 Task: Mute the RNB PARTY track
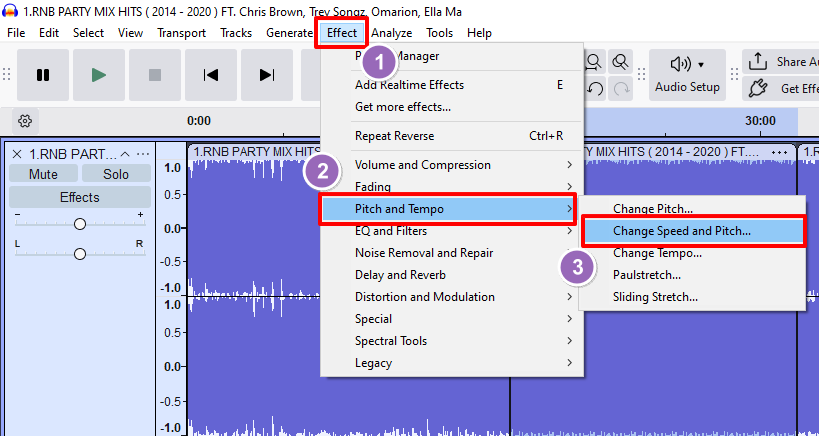43,174
